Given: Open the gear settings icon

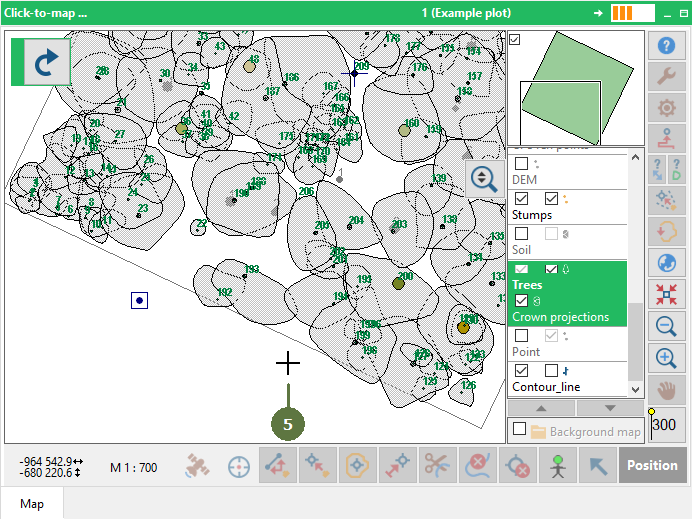Looking at the screenshot, I should click(666, 107).
